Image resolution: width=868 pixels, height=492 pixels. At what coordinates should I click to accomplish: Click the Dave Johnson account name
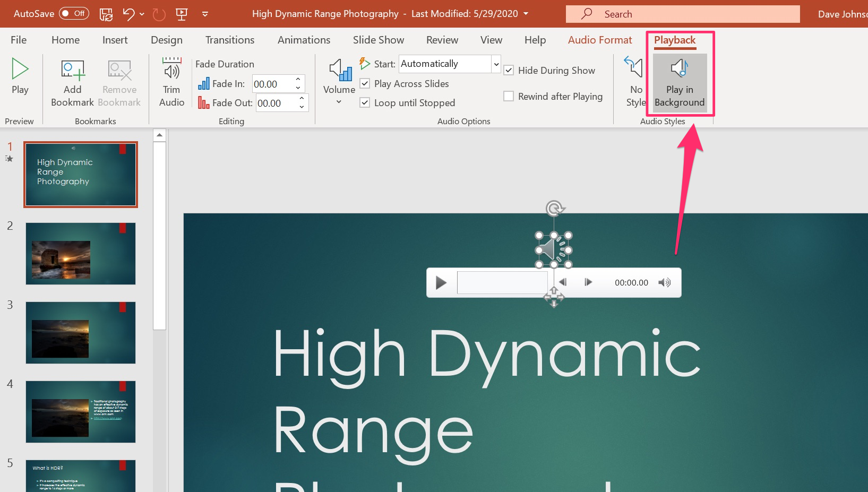(x=843, y=14)
